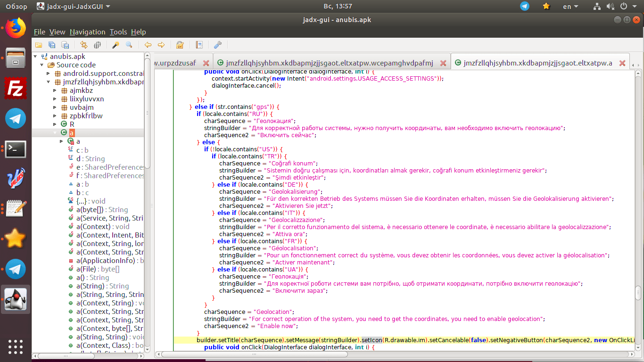Expand the android.support.constraint package node

click(x=48, y=74)
